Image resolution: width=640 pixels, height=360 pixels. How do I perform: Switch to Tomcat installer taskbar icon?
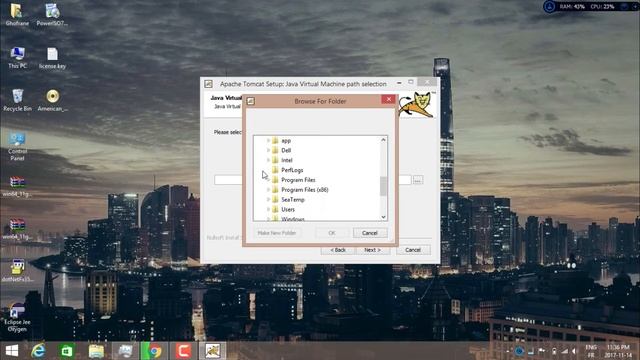tap(212, 351)
